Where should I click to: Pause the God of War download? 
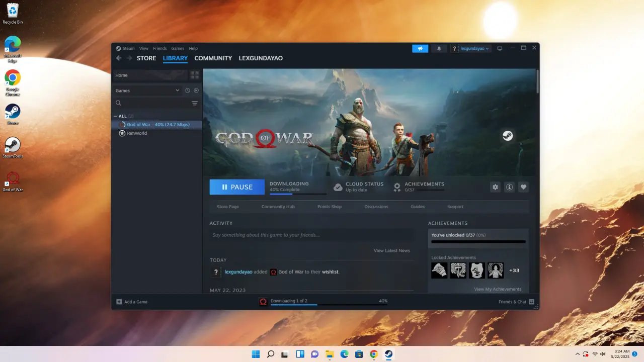237,187
